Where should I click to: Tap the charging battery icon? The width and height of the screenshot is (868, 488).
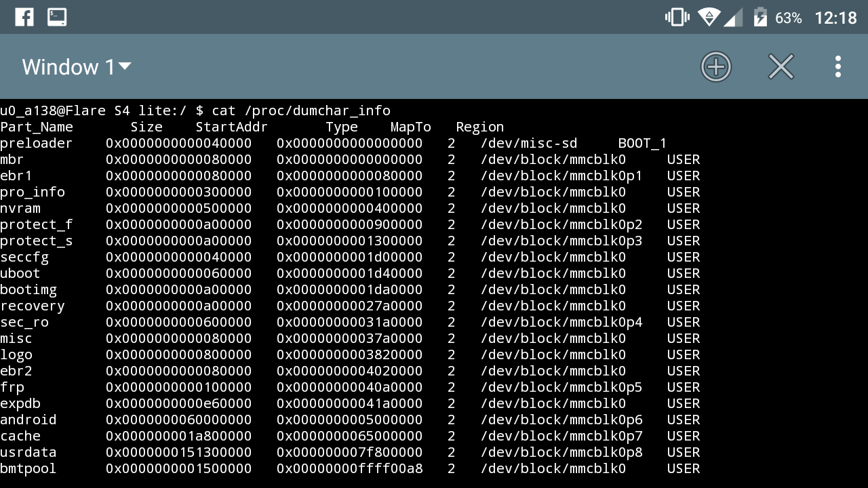click(759, 16)
